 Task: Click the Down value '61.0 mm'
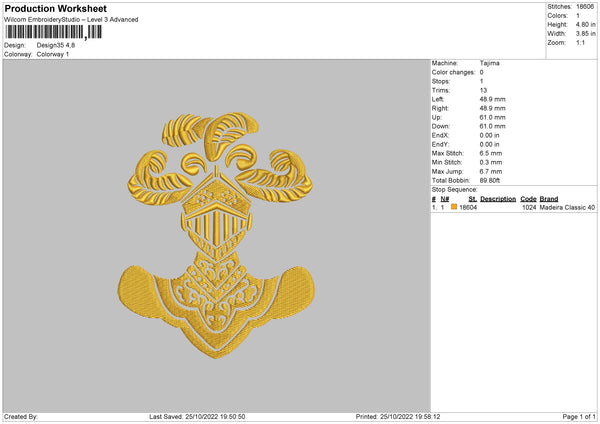coord(492,126)
